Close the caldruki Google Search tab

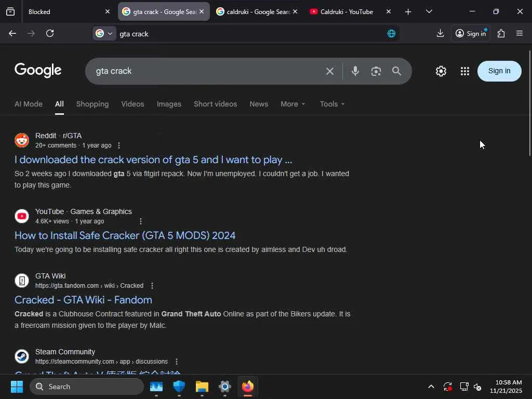[295, 11]
